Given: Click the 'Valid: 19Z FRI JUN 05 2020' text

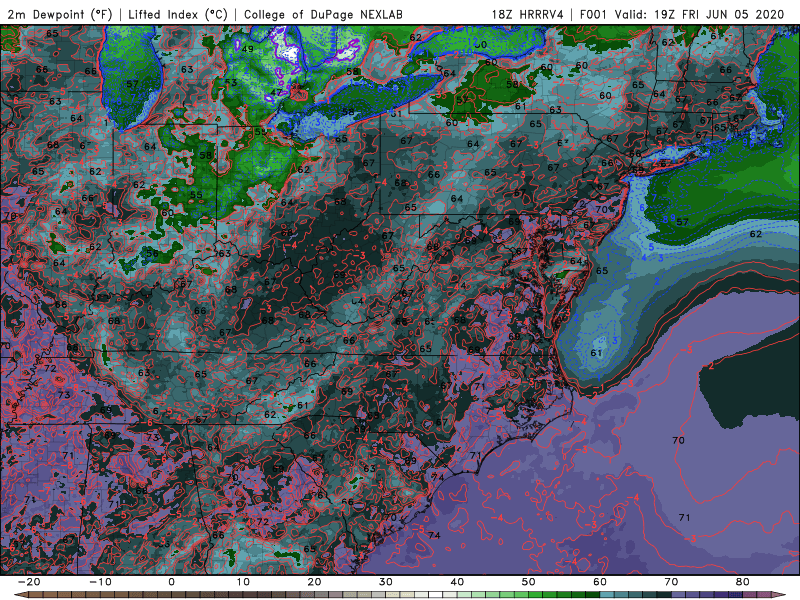Looking at the screenshot, I should point(699,14).
